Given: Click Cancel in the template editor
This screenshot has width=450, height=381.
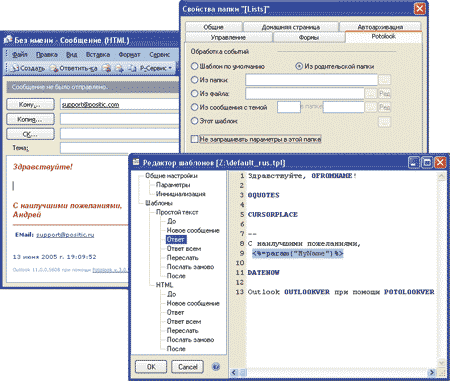Looking at the screenshot, I should pos(187,367).
